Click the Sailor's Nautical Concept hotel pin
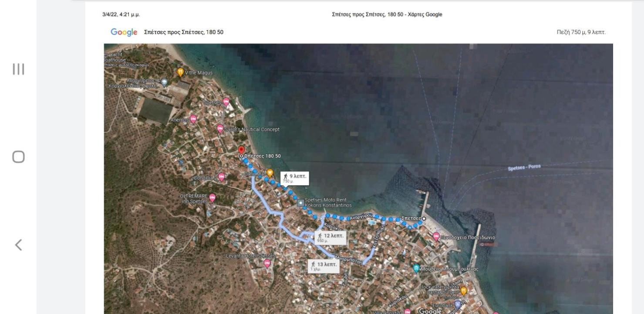Image resolution: width=644 pixels, height=314 pixels. [x=220, y=129]
